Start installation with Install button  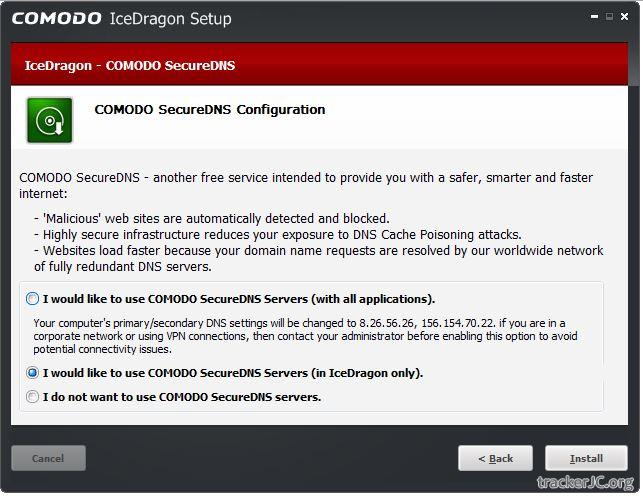click(x=586, y=458)
